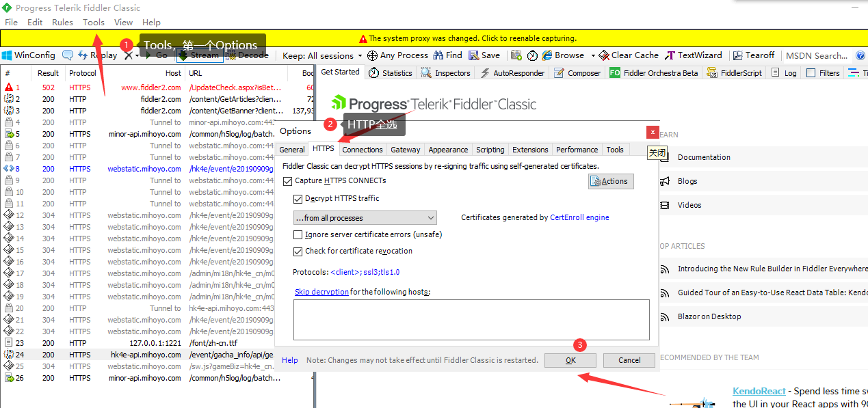
Task: Open Documentation link on Get Started page
Action: click(704, 157)
